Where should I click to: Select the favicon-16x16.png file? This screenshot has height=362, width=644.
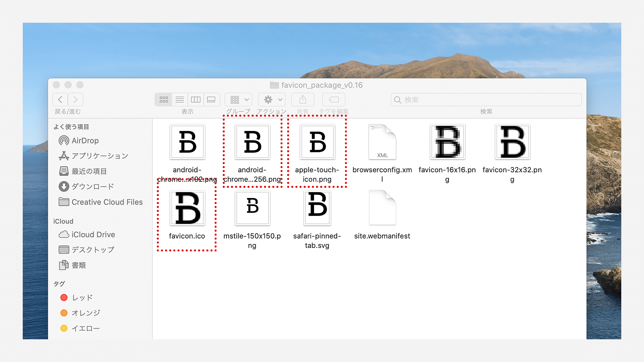[x=447, y=142]
